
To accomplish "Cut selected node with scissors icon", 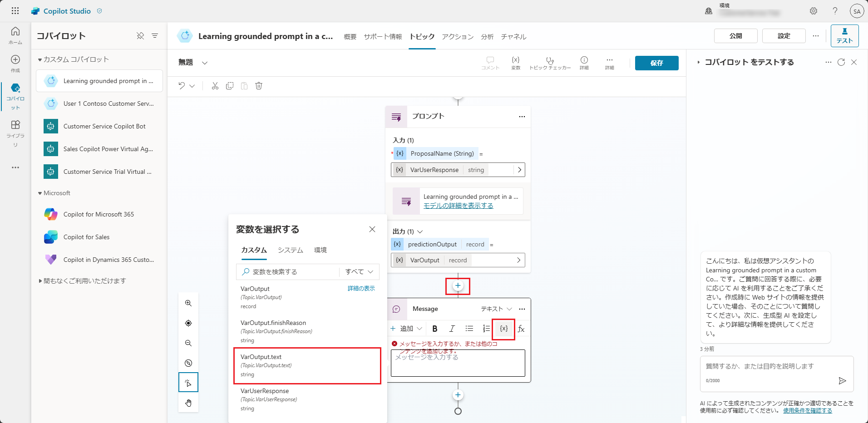I will pyautogui.click(x=215, y=86).
